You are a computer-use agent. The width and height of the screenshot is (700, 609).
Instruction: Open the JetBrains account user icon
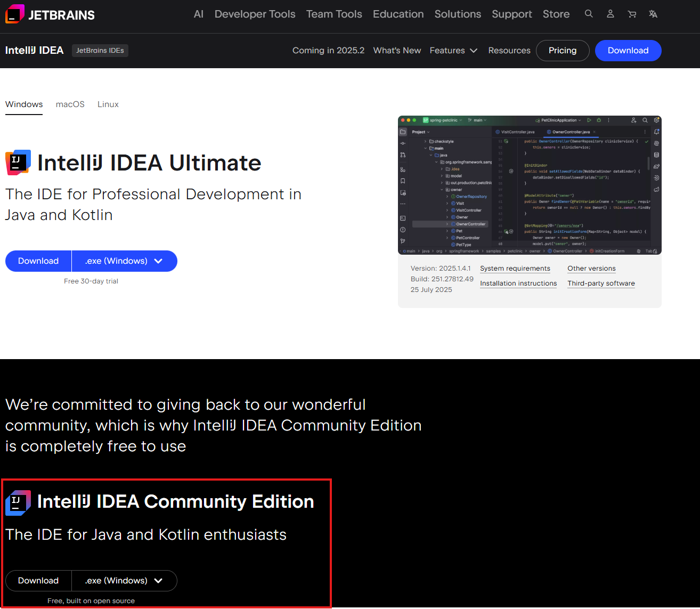pyautogui.click(x=611, y=14)
